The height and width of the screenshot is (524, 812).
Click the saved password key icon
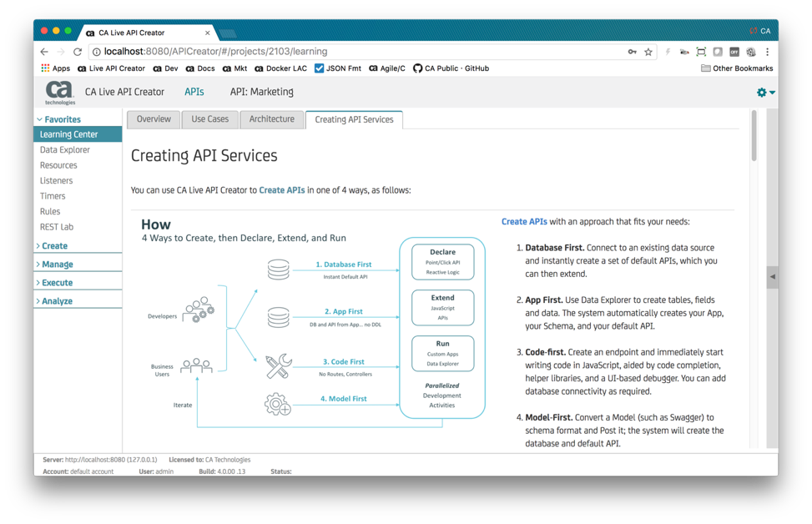coord(633,52)
